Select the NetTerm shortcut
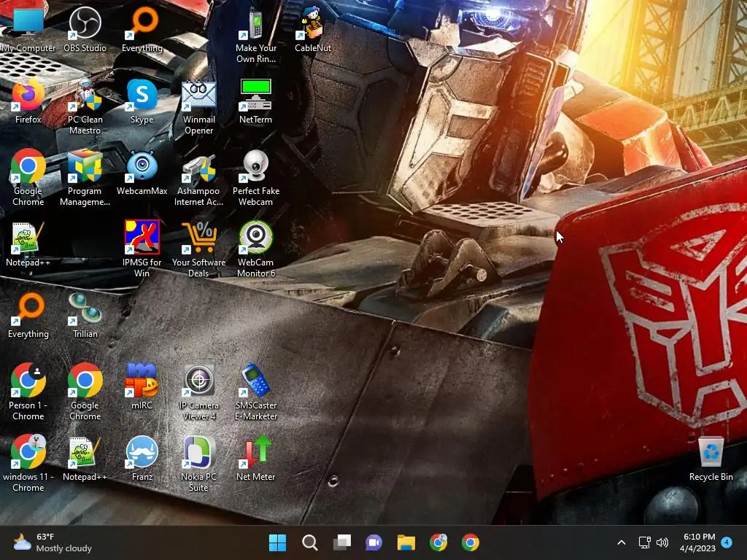This screenshot has width=747, height=560. coord(256,101)
